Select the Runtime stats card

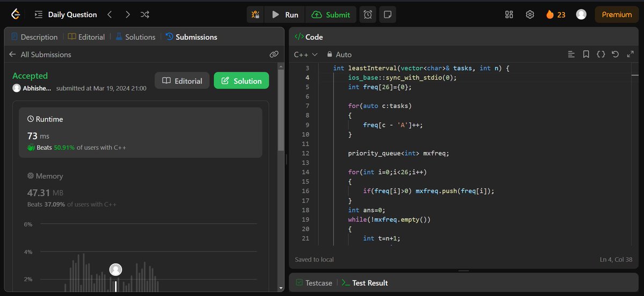click(x=141, y=132)
